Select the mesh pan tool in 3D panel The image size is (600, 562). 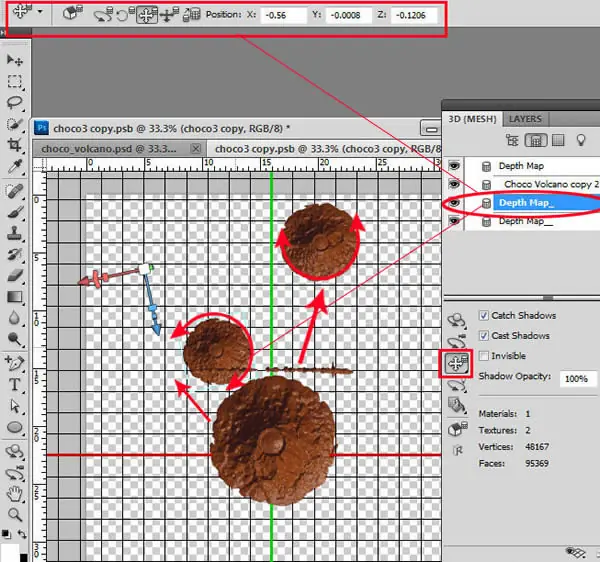(457, 363)
